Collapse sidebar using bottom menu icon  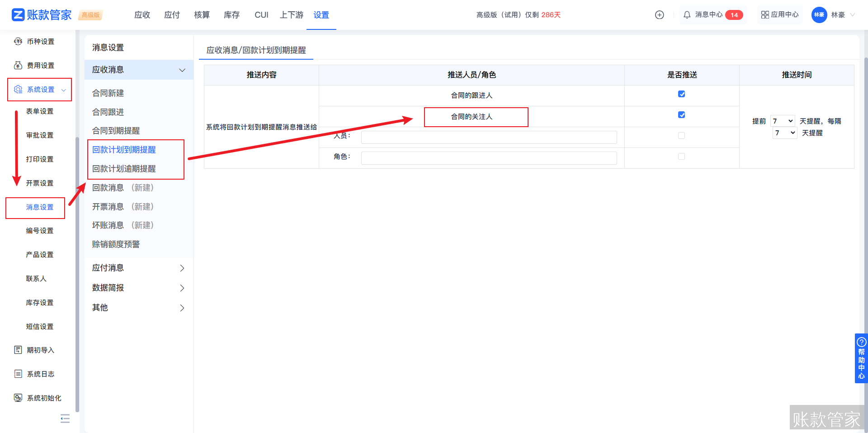(65, 419)
